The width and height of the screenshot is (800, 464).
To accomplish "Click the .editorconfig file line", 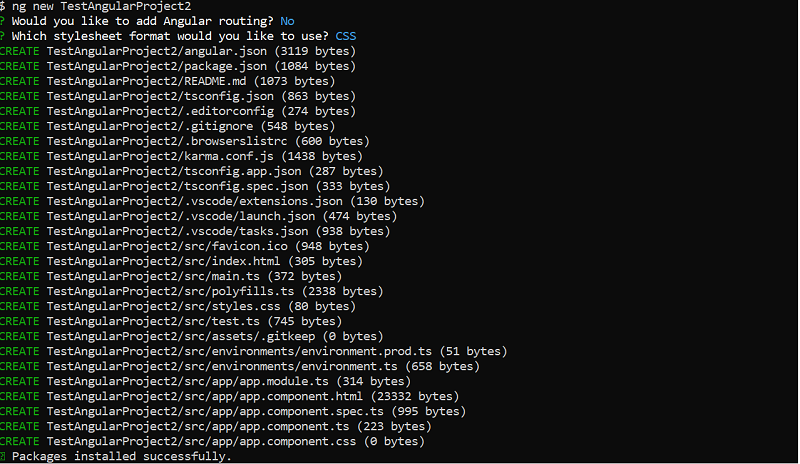I will coord(200,111).
